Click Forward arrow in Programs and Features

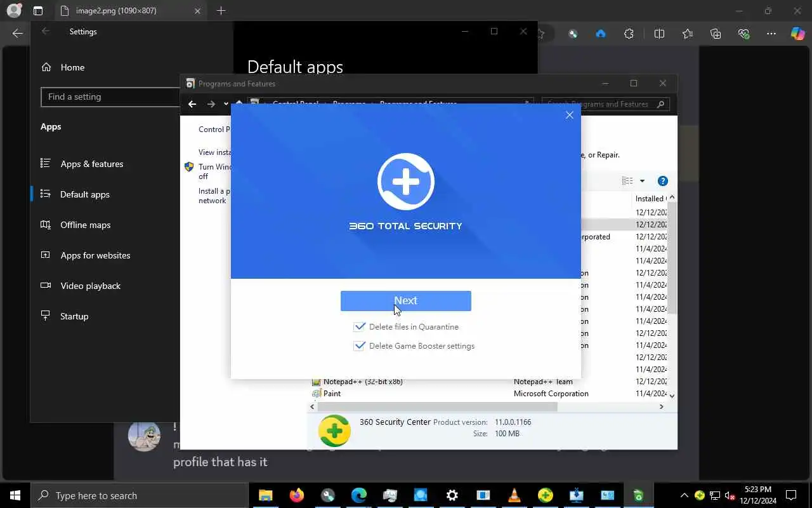pyautogui.click(x=211, y=104)
